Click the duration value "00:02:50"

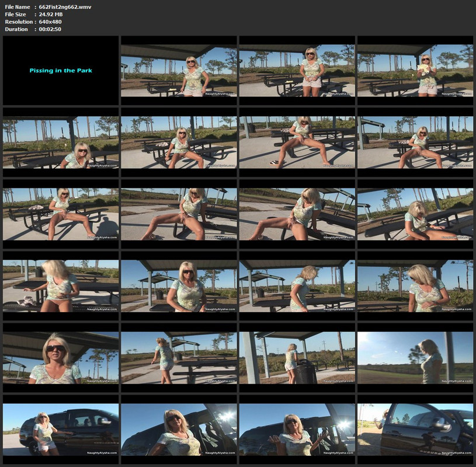[x=50, y=29]
